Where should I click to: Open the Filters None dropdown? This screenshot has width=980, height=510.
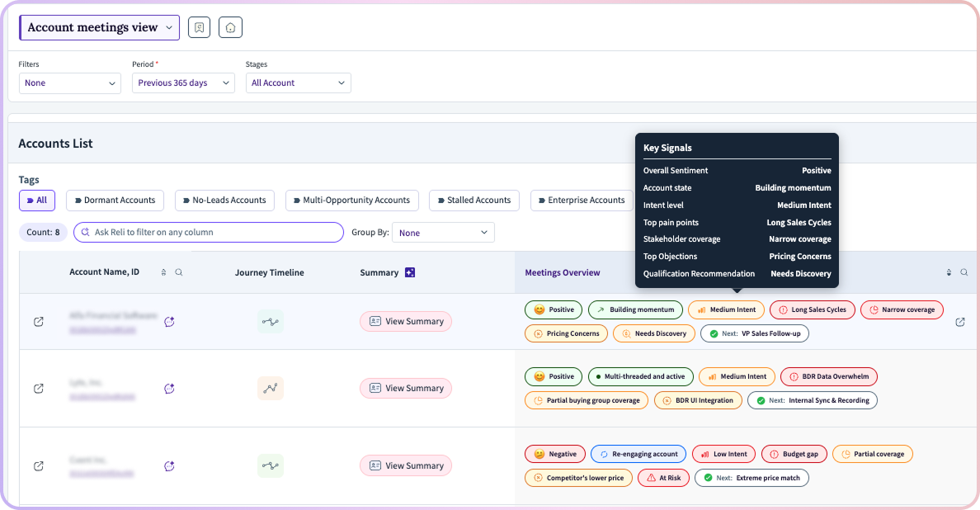70,83
